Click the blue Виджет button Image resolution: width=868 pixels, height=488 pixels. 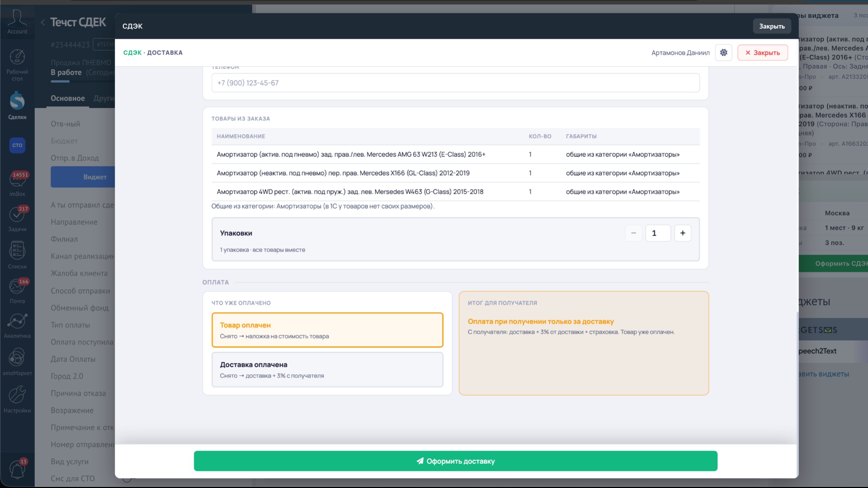click(83, 177)
